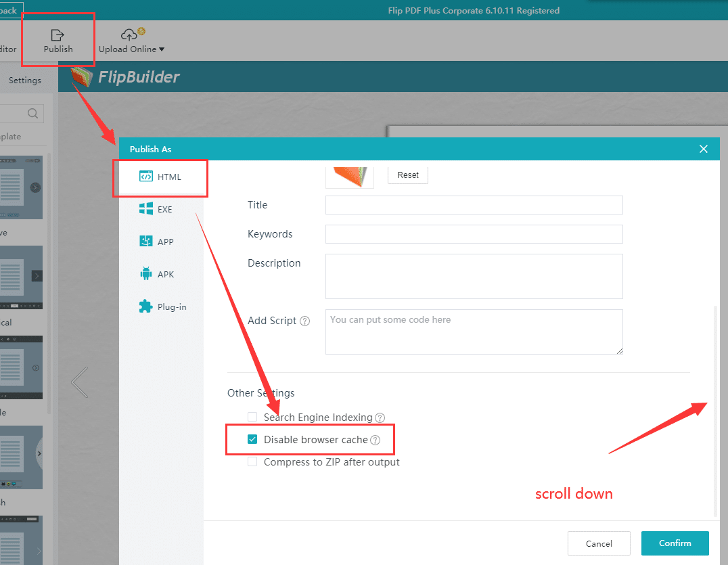This screenshot has width=728, height=565.
Task: Open help for Disable browser cache option
Action: coord(376,440)
